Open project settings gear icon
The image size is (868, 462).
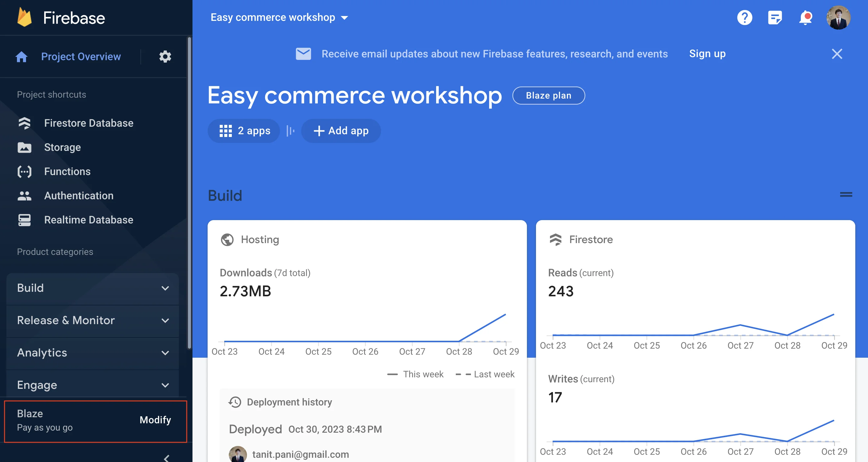[x=165, y=57]
